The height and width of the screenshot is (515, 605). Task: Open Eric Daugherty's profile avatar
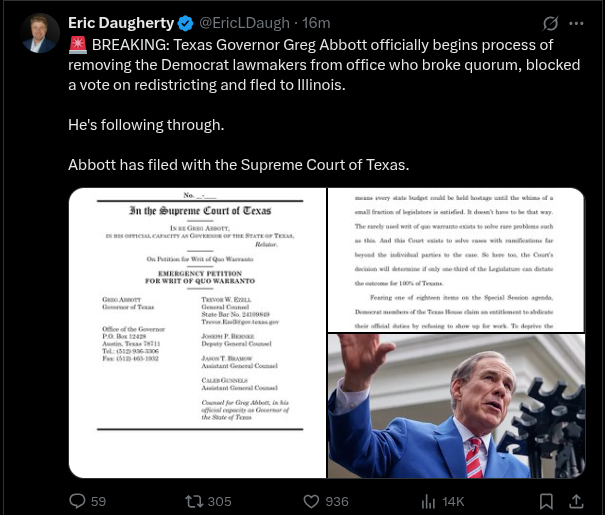(x=40, y=33)
